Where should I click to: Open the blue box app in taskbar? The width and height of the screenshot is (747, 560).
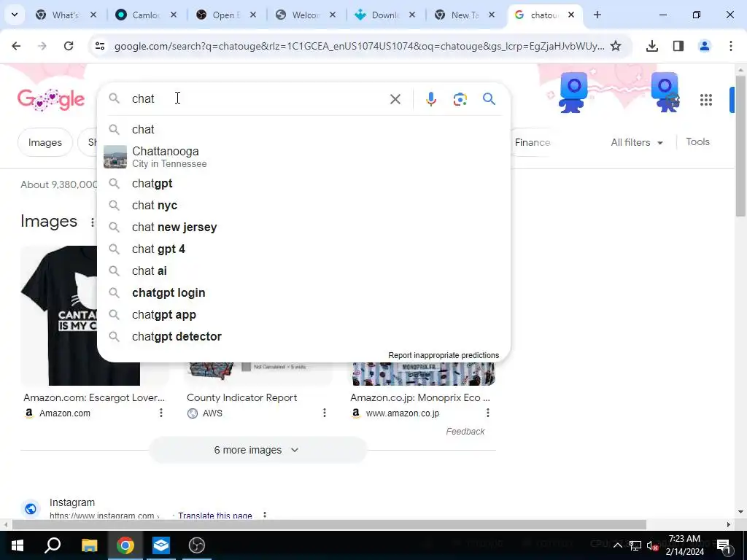(x=161, y=545)
